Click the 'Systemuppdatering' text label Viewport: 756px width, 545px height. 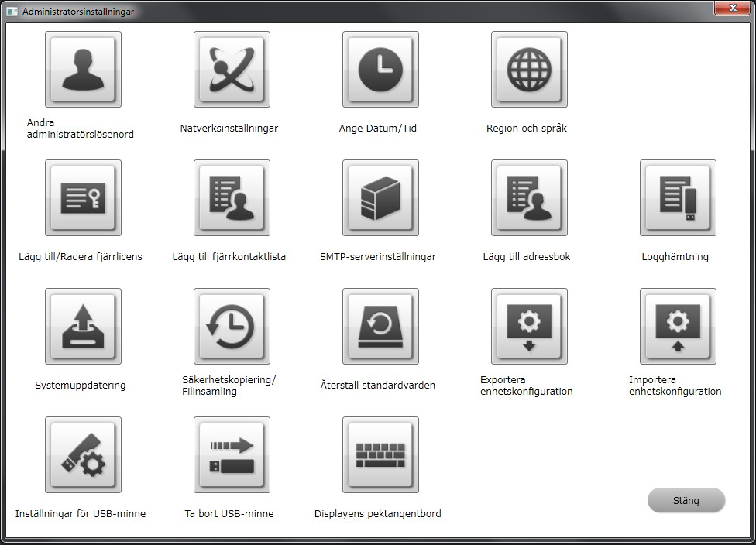click(x=80, y=386)
